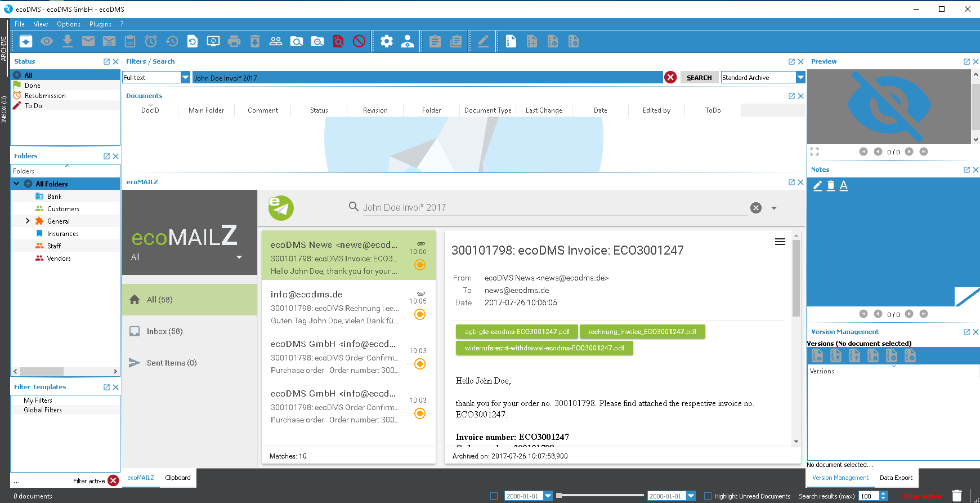Open the Full text search type dropdown
The width and height of the screenshot is (980, 503).
pos(185,78)
